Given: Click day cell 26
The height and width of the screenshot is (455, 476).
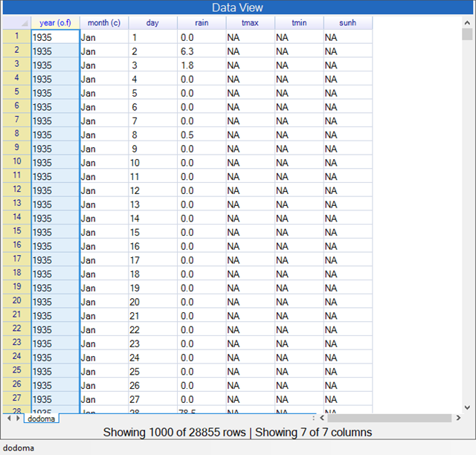Looking at the screenshot, I should (152, 385).
